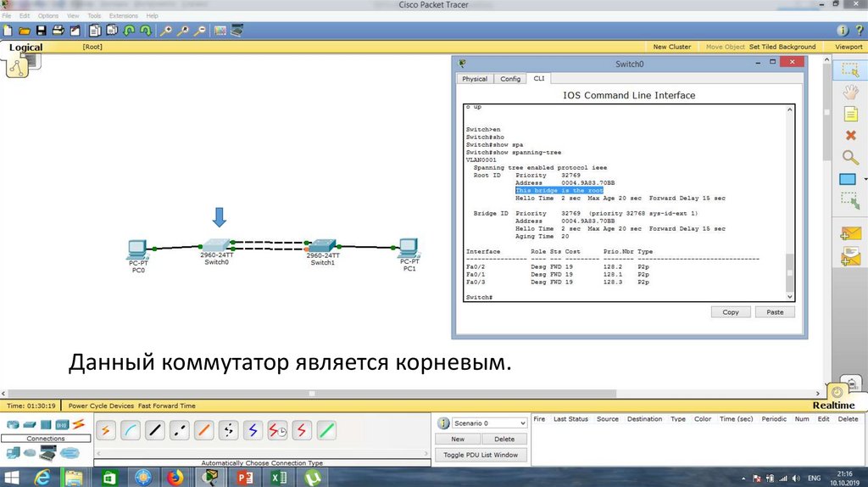This screenshot has height=487, width=868.
Task: Switch to the Physical tab in Switch0
Action: [x=475, y=79]
